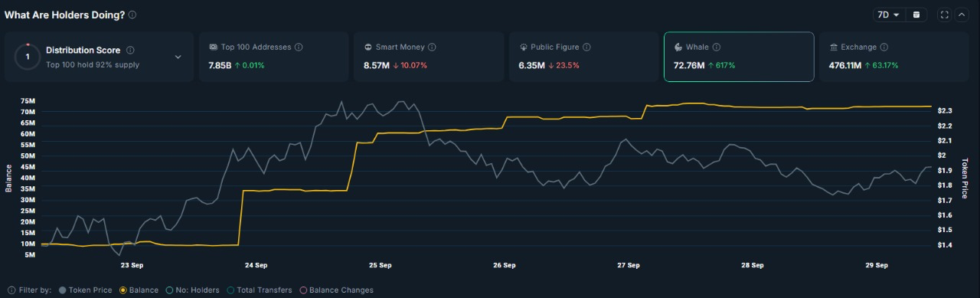This screenshot has height=298, width=980.
Task: Click info icon next to Whale
Action: [716, 47]
